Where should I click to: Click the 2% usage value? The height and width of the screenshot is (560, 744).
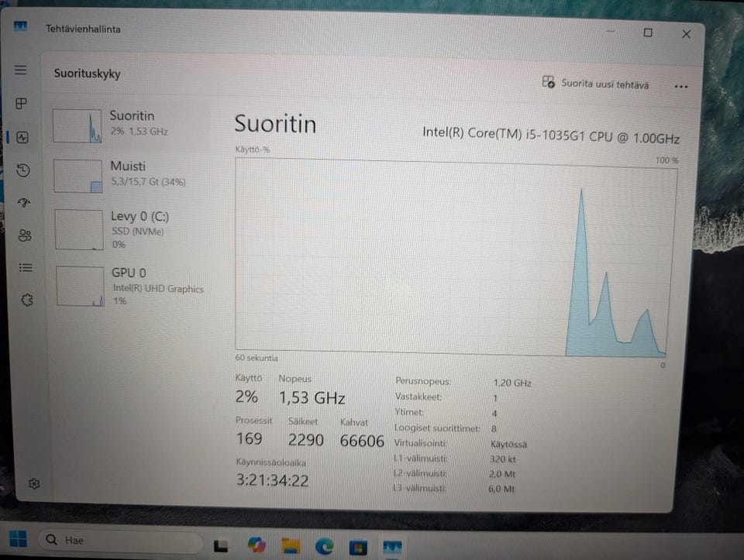pyautogui.click(x=246, y=397)
